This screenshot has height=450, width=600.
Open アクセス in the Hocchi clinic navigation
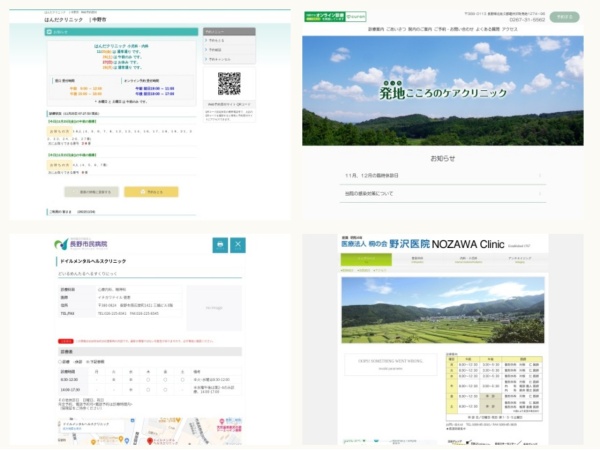pyautogui.click(x=509, y=29)
